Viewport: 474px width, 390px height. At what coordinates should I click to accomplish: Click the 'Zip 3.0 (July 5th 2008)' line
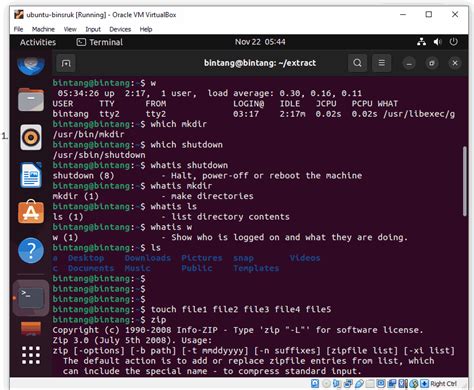[x=132, y=340]
